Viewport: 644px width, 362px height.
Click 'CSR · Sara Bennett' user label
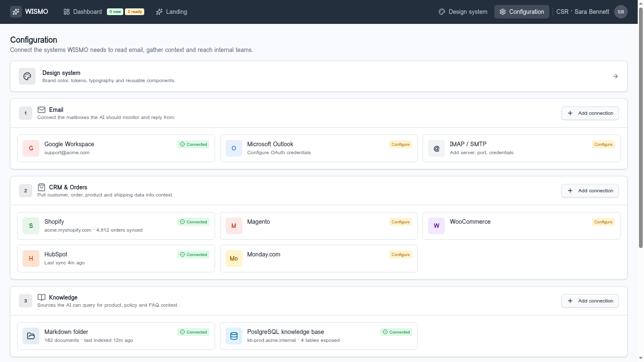(x=583, y=12)
